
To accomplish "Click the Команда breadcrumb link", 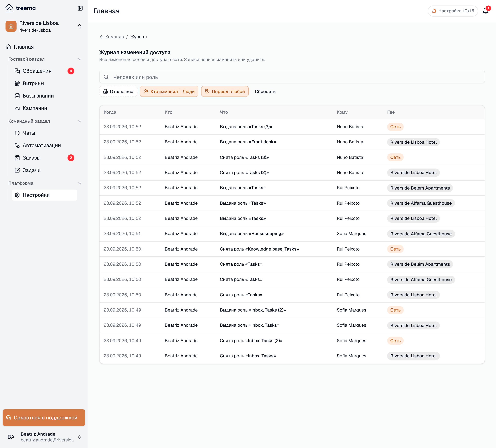I will point(114,37).
